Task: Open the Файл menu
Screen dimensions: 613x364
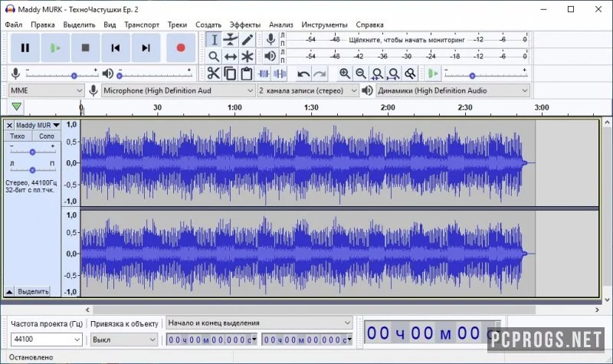Action: click(14, 25)
